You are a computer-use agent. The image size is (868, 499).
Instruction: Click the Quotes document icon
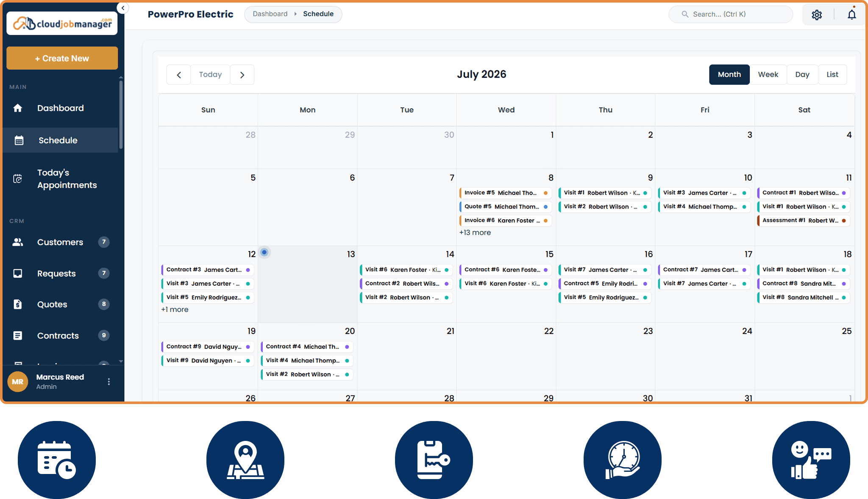pyautogui.click(x=18, y=304)
